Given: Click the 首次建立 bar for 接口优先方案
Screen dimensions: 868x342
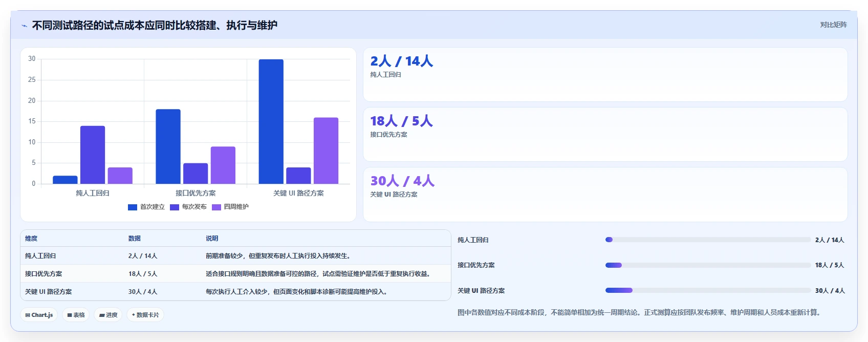Looking at the screenshot, I should [168, 146].
